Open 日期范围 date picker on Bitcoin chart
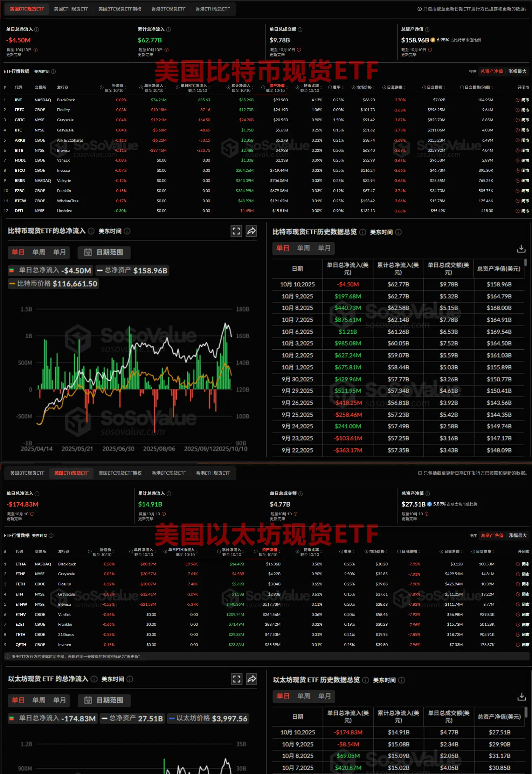The width and height of the screenshot is (532, 774). tap(104, 252)
